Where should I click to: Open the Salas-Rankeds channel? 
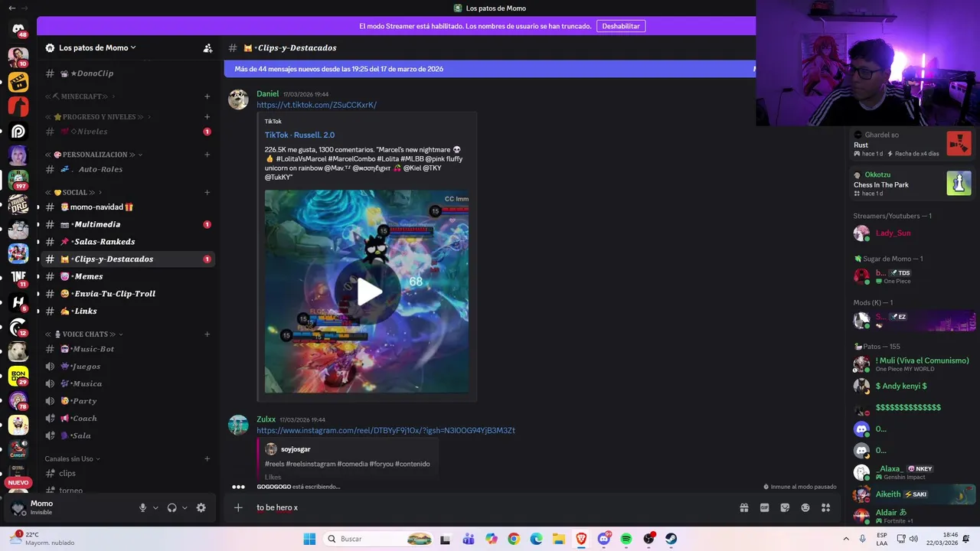[127, 242]
